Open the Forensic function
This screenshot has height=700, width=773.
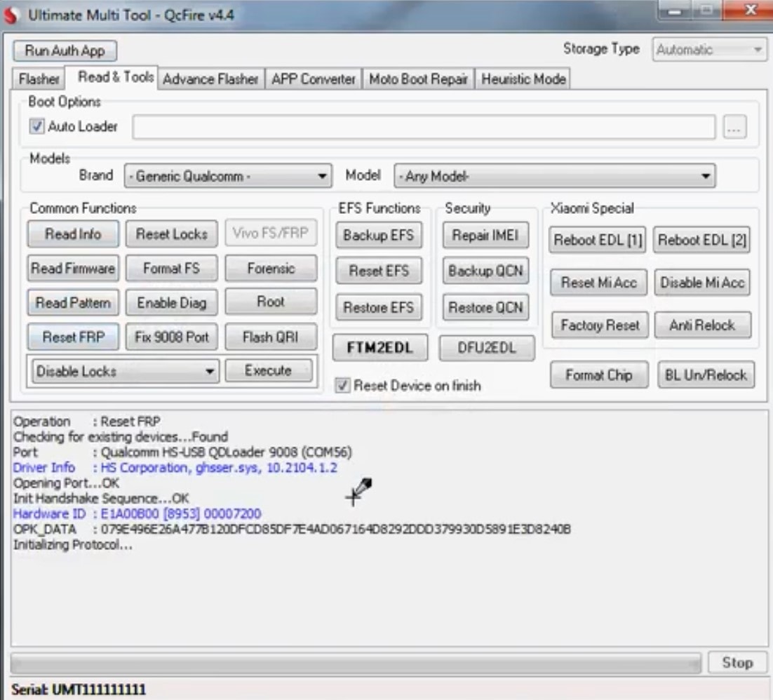pyautogui.click(x=271, y=268)
